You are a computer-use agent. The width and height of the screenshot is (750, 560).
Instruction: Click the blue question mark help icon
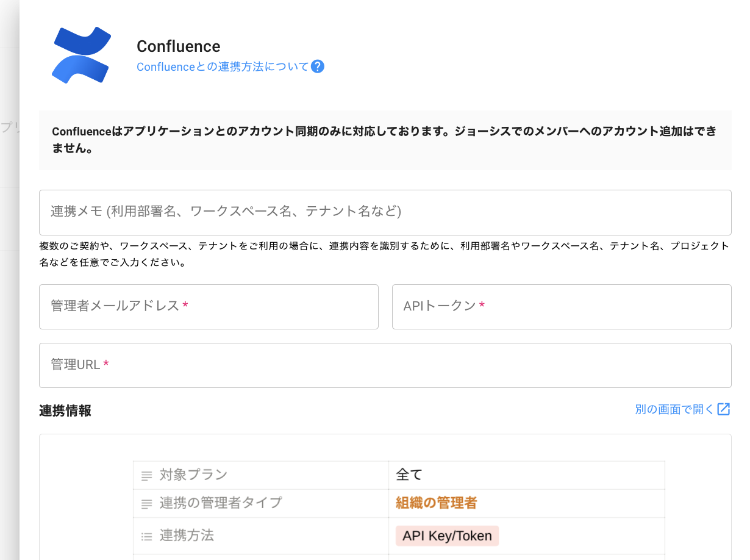coord(317,66)
